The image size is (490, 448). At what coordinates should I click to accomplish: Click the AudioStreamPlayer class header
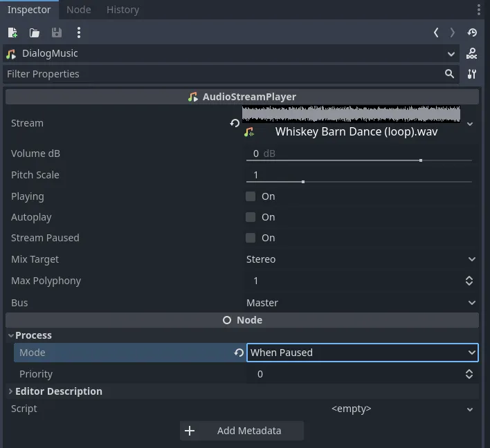click(242, 97)
